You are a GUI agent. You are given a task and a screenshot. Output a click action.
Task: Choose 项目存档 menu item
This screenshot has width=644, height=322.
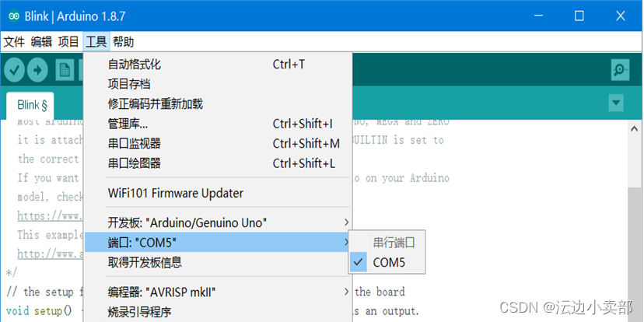(218, 84)
